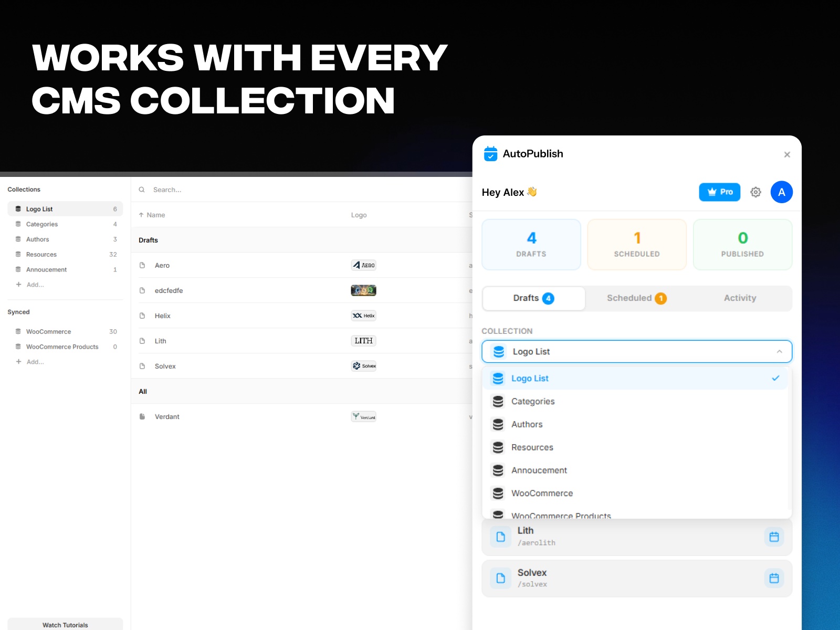Click the search magnifier icon
This screenshot has width=840, height=630.
tap(142, 190)
